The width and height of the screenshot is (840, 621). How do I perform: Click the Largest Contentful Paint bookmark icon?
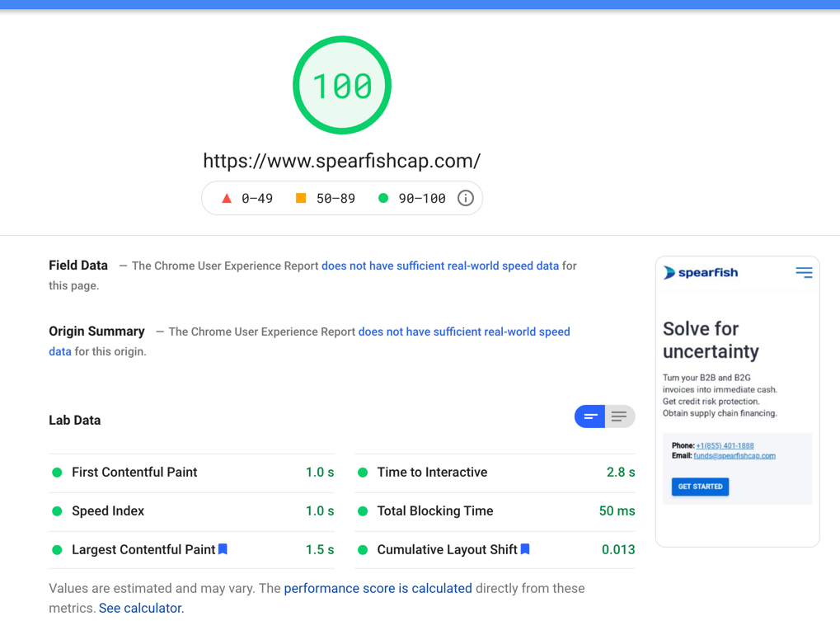coord(223,549)
